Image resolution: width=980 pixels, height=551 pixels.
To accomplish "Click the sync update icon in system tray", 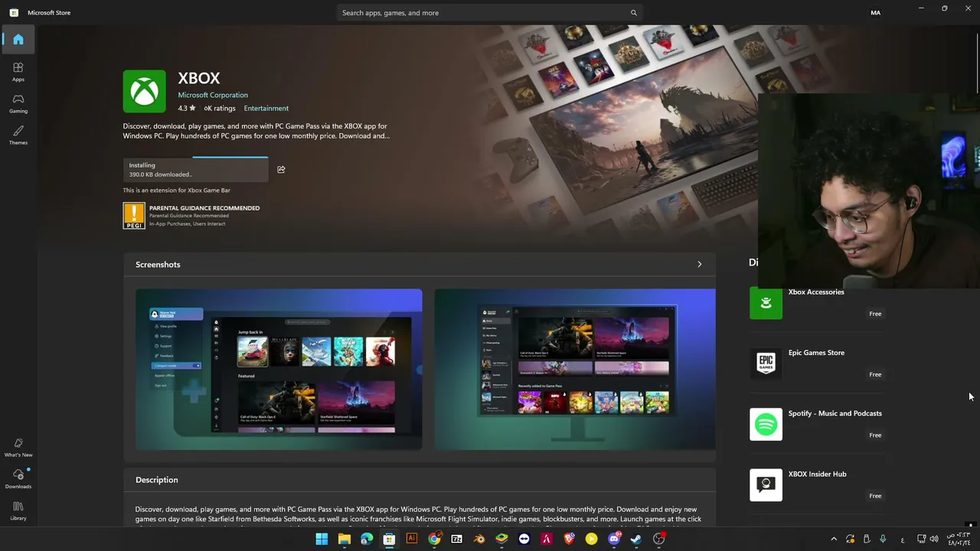I will coord(851,539).
